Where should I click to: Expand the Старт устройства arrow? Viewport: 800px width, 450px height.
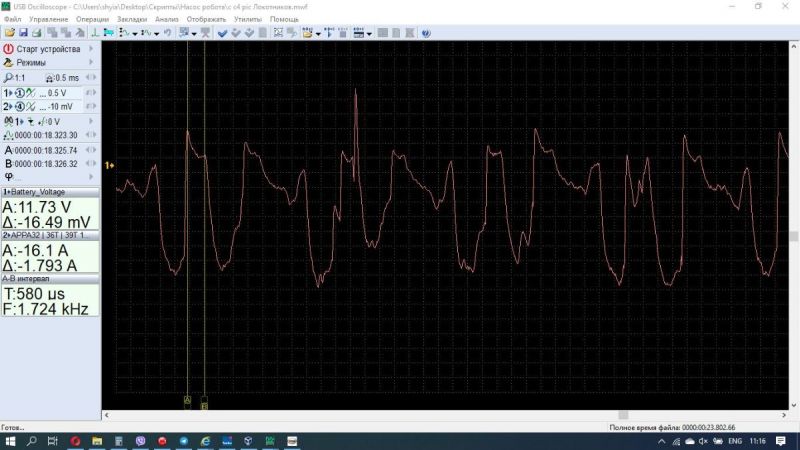[x=91, y=49]
